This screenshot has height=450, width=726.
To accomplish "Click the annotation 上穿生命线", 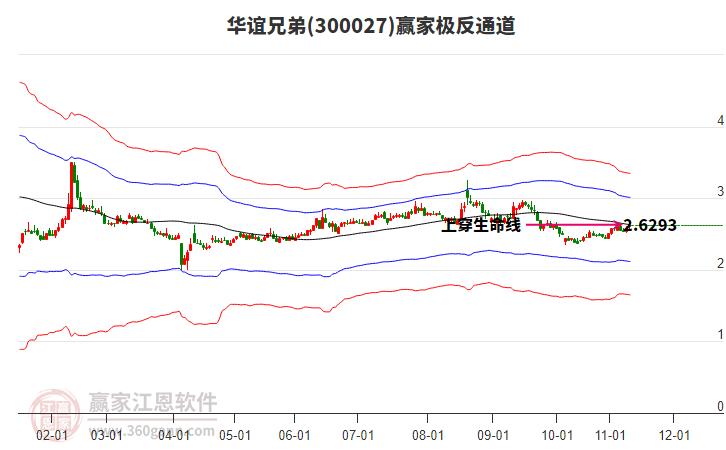I will (481, 225).
